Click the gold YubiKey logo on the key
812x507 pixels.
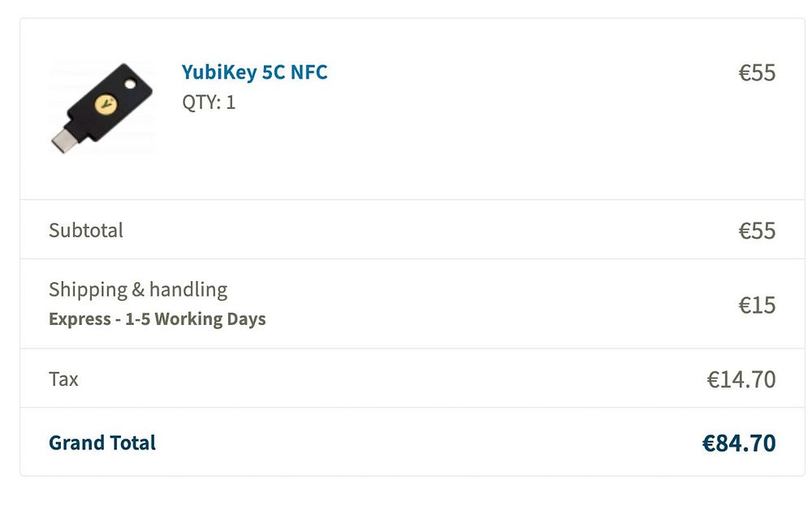(106, 104)
